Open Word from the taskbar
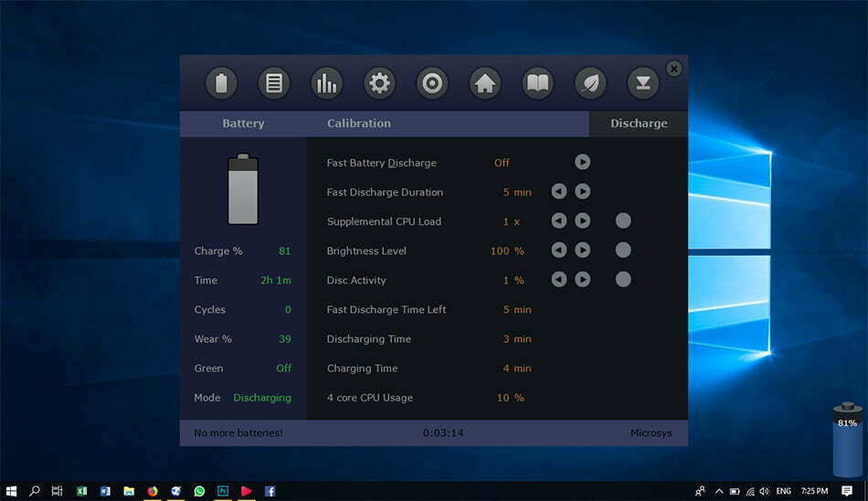Screen dimensions: 868x501 (105, 491)
